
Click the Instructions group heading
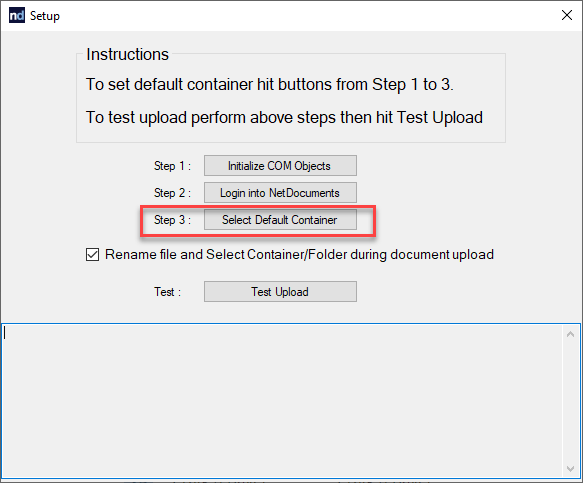(x=128, y=54)
